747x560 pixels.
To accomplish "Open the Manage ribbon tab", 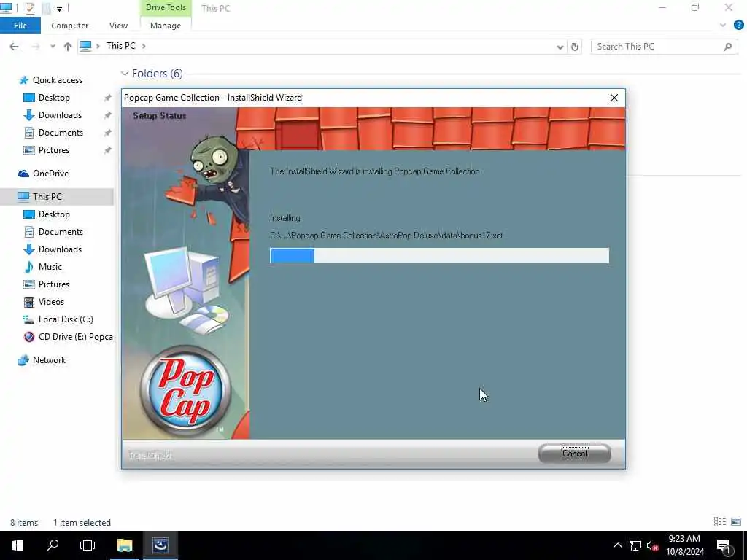I will click(x=166, y=26).
